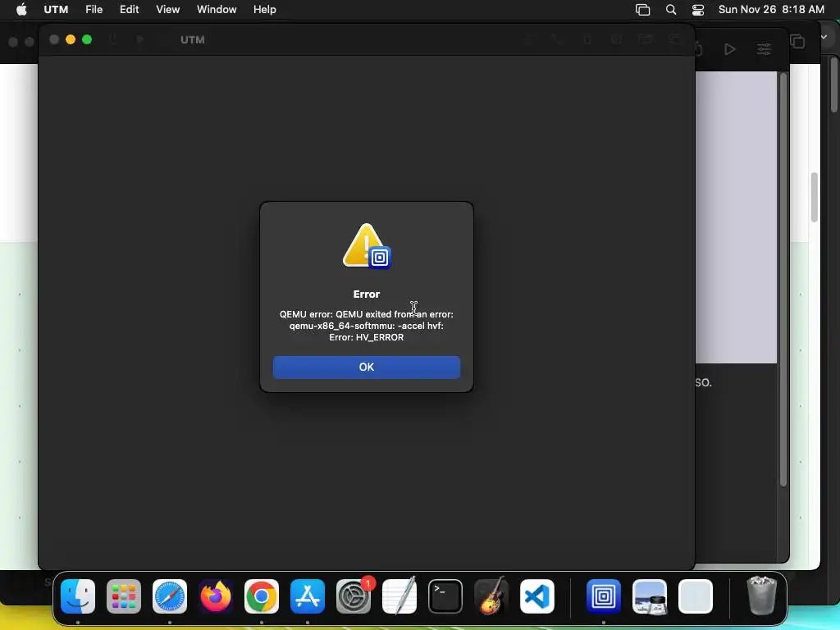The image size is (840, 630).
Task: Click the copy windows icon in the rear window toolbar
Action: click(797, 41)
